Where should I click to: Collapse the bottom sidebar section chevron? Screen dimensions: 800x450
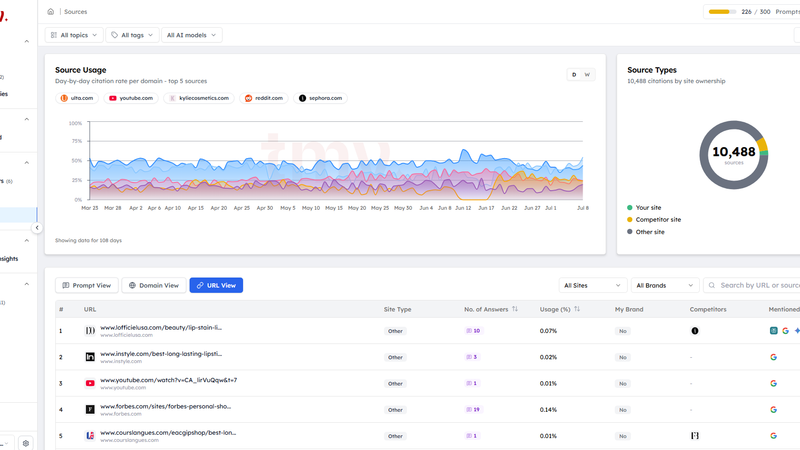[27, 284]
